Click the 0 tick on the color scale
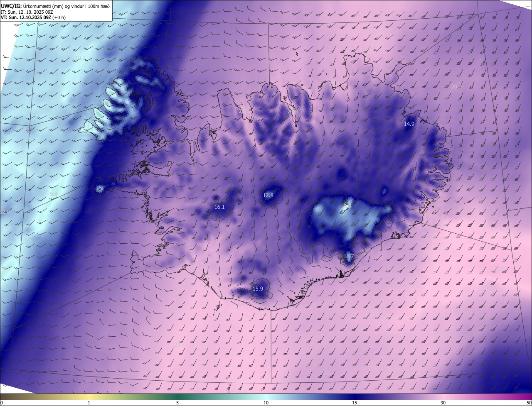The width and height of the screenshot is (532, 406). (2, 403)
